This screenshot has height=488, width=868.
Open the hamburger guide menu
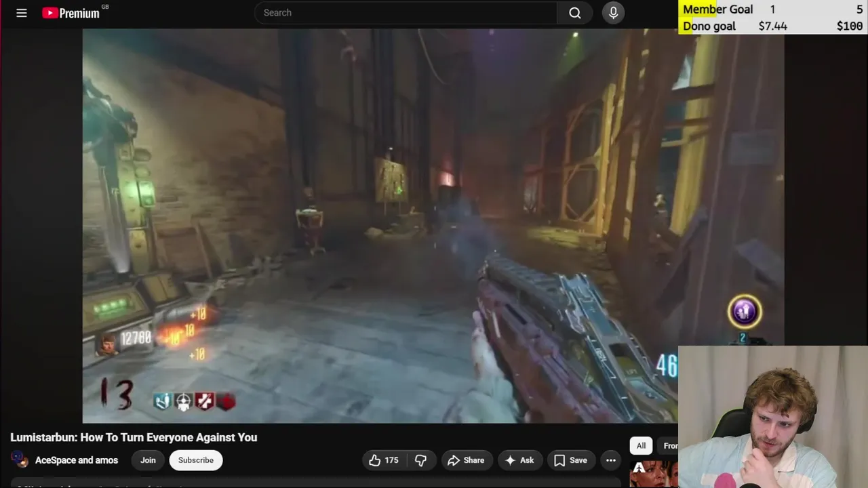pos(22,13)
